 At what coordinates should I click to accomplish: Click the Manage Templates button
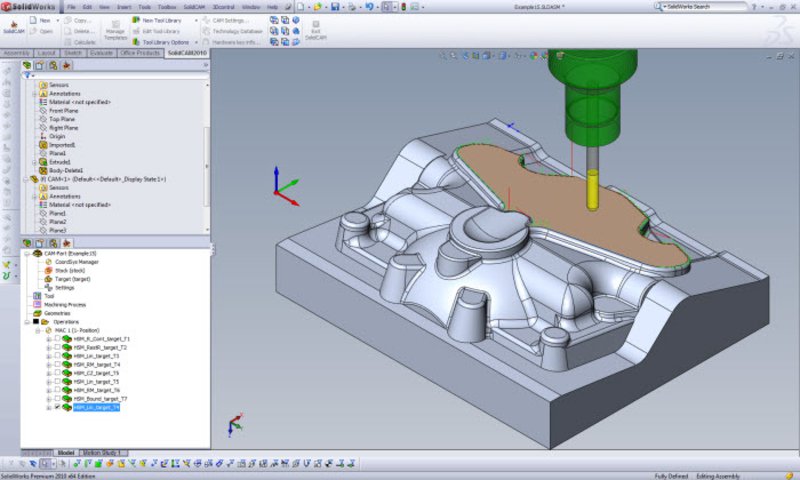click(115, 31)
